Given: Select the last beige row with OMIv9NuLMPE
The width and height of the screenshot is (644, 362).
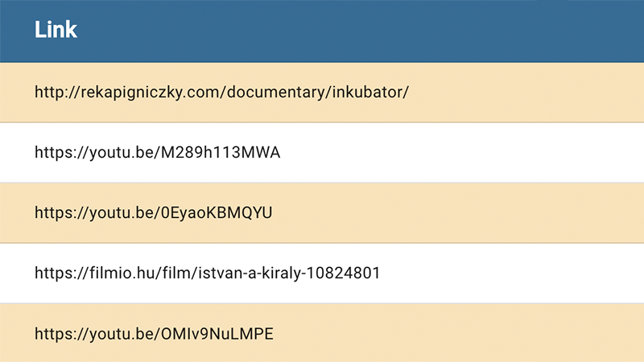Looking at the screenshot, I should (322, 333).
